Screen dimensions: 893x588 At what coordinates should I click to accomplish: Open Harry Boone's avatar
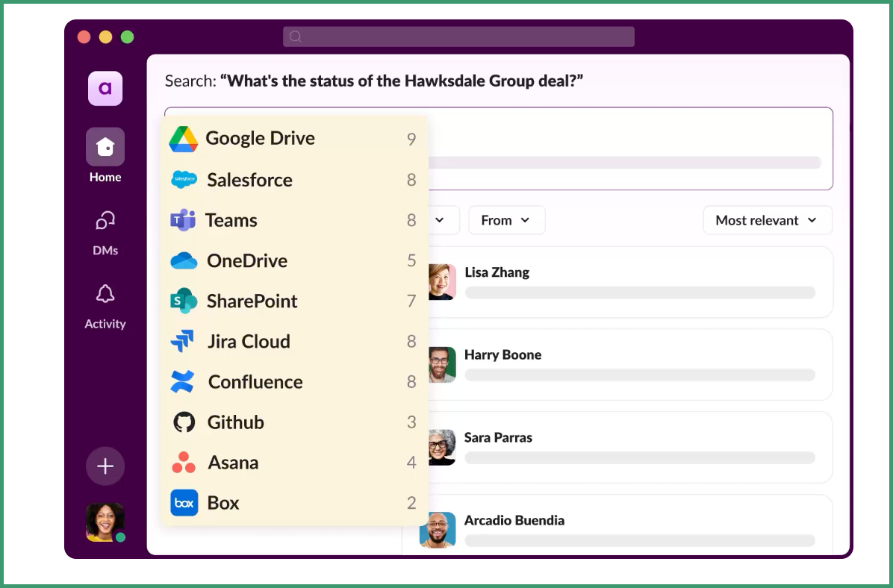pos(442,364)
